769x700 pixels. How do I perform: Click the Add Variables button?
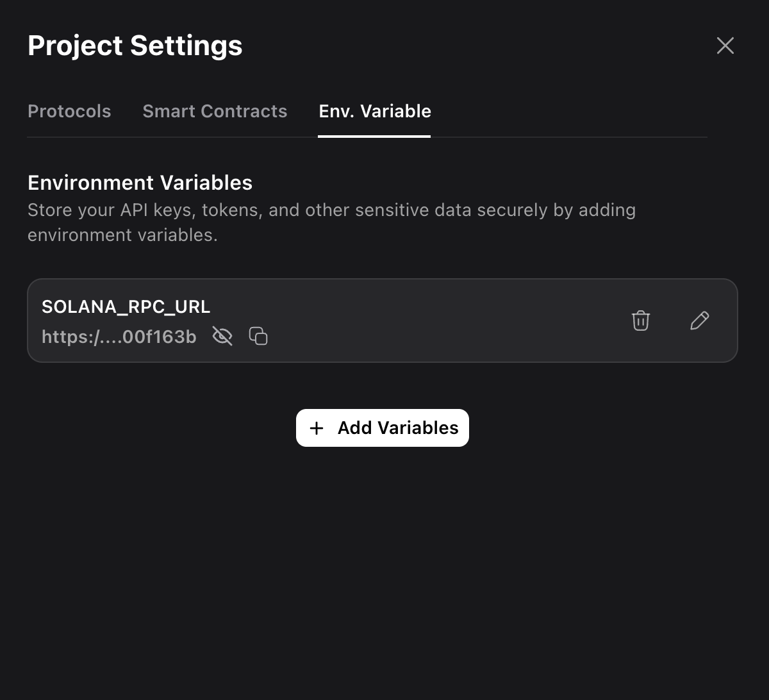(382, 428)
